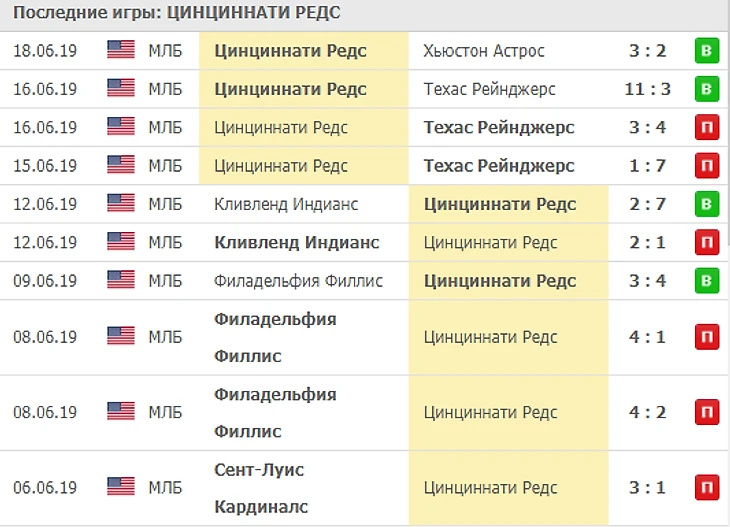The height and width of the screenshot is (527, 730).
Task: Select Цинциннати Редс in the 15.06.19 row
Action: point(281,166)
